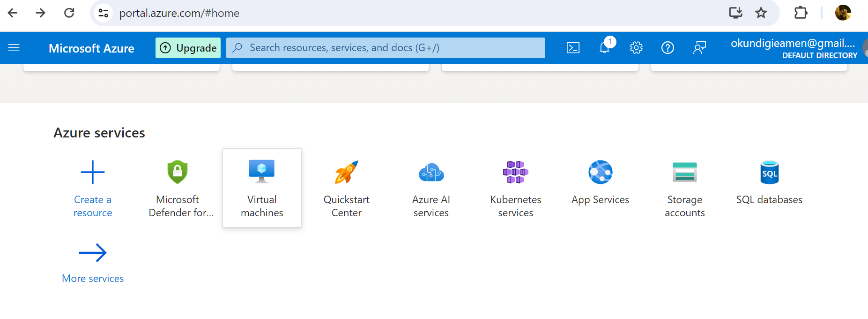Open the notifications bell
The image size is (868, 319).
[x=604, y=48]
